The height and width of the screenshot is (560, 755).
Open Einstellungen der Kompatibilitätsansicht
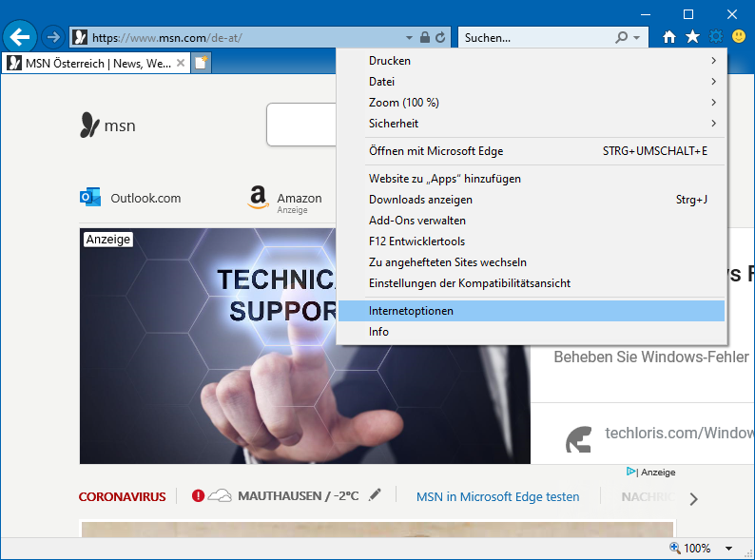pos(532,283)
